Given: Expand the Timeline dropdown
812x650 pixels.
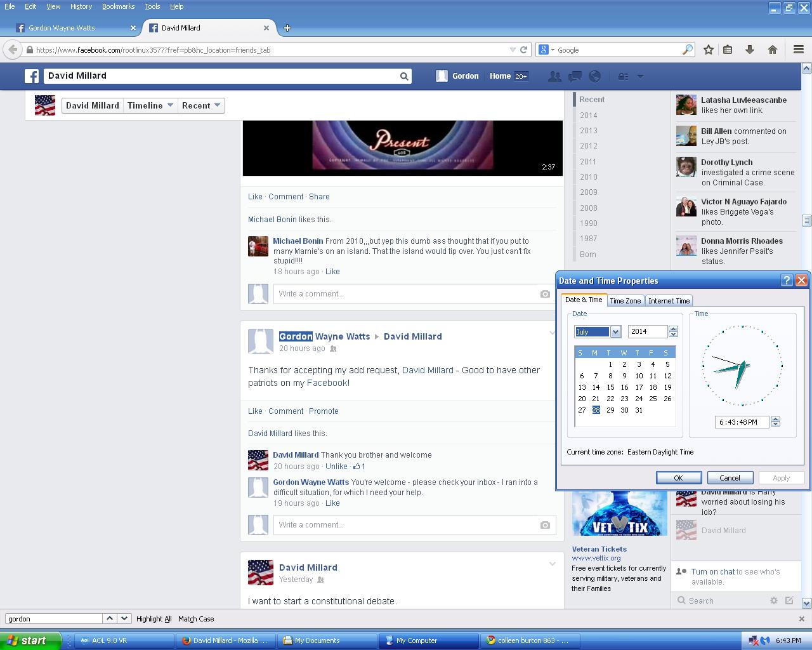Looking at the screenshot, I should tap(150, 105).
